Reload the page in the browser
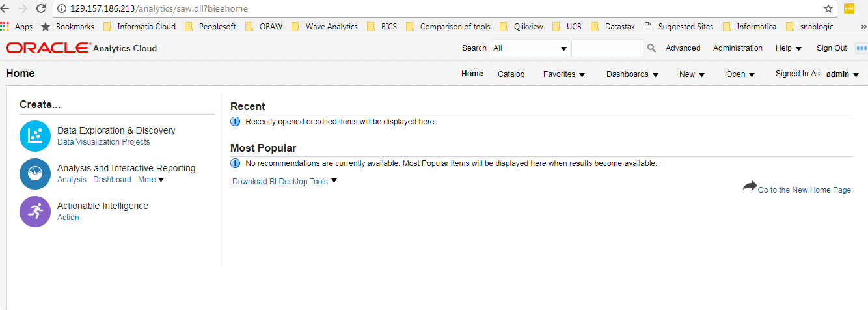Image resolution: width=868 pixels, height=310 pixels. [41, 9]
